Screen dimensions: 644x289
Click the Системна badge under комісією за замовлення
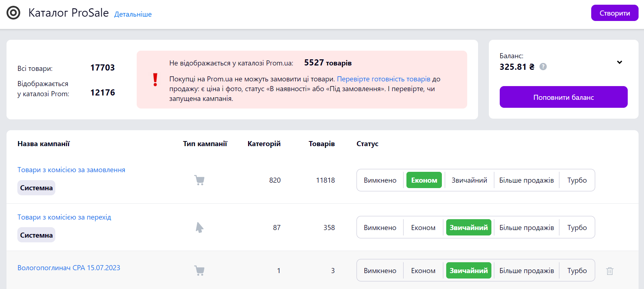(x=36, y=188)
